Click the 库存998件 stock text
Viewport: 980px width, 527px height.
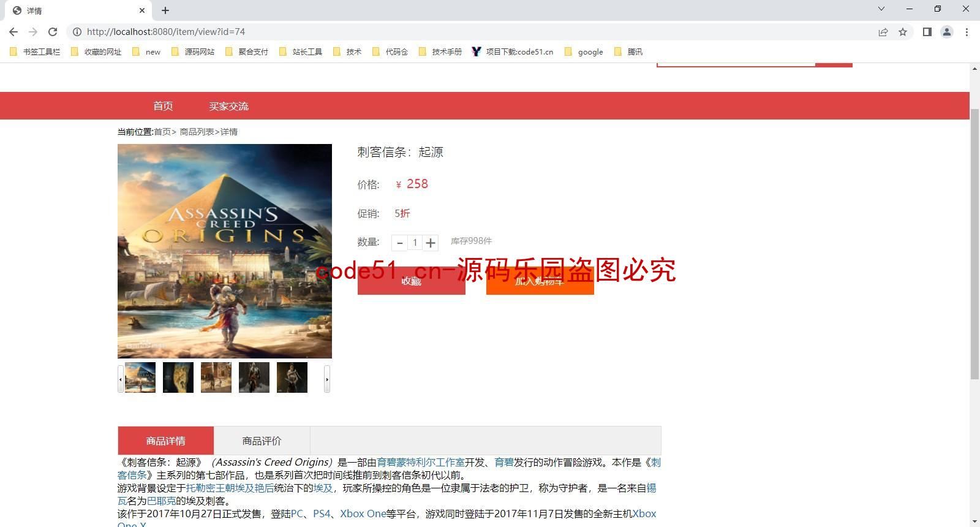[x=471, y=241]
